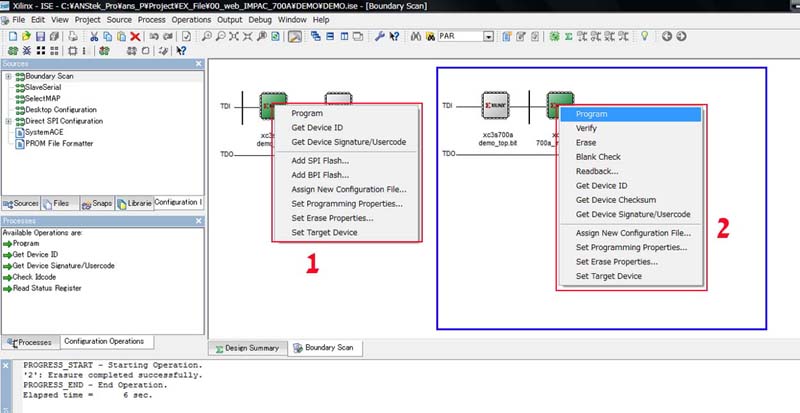Switch to the Files tab
The image size is (800, 413).
click(x=60, y=203)
